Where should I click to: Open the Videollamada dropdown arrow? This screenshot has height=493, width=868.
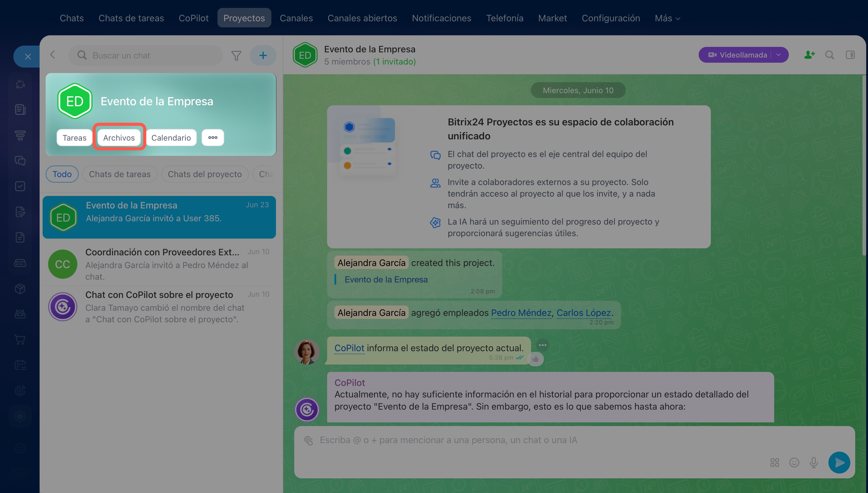tap(778, 55)
